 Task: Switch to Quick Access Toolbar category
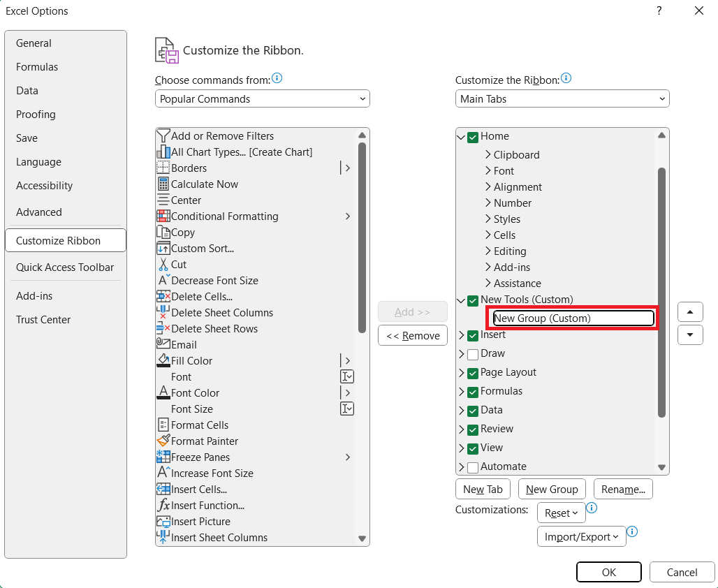coord(65,267)
